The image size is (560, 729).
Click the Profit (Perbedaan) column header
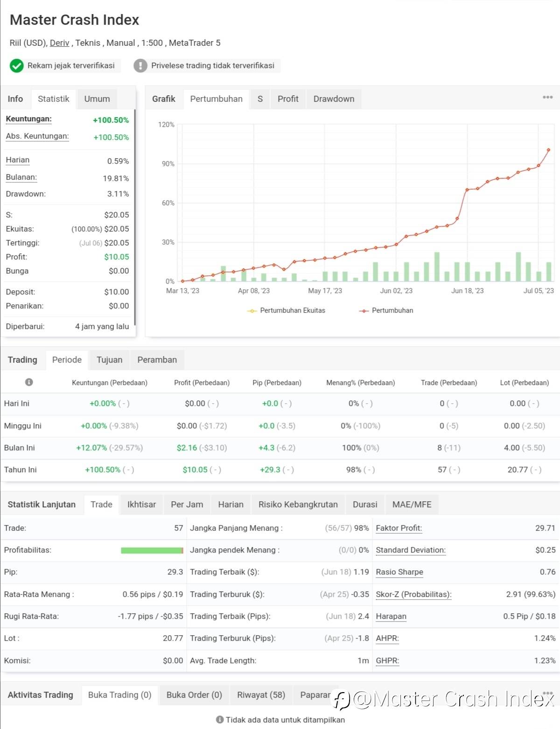tap(202, 383)
